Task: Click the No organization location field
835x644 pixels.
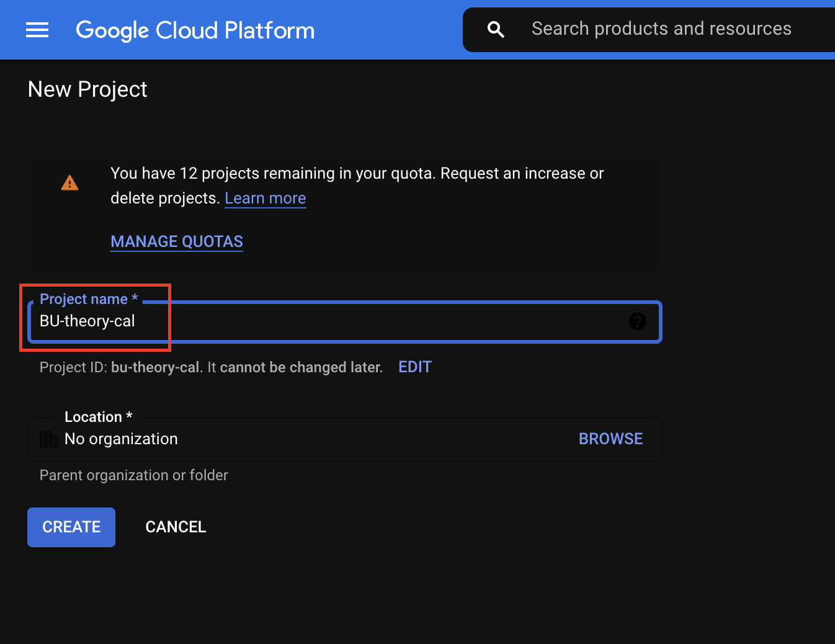Action: tap(345, 439)
